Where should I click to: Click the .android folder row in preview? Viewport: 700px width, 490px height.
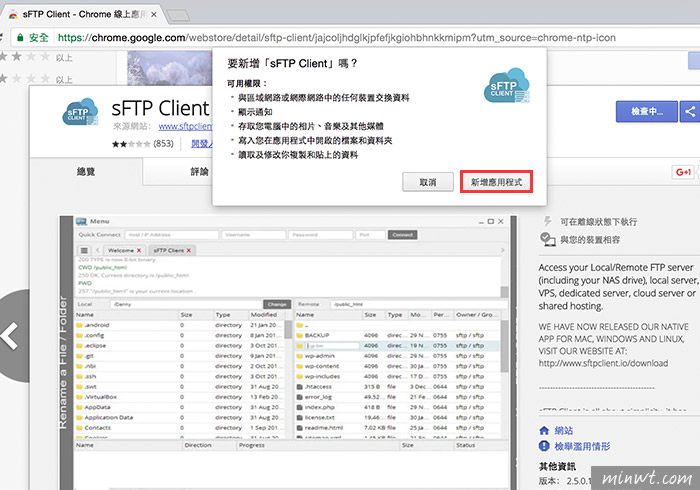[x=179, y=325]
